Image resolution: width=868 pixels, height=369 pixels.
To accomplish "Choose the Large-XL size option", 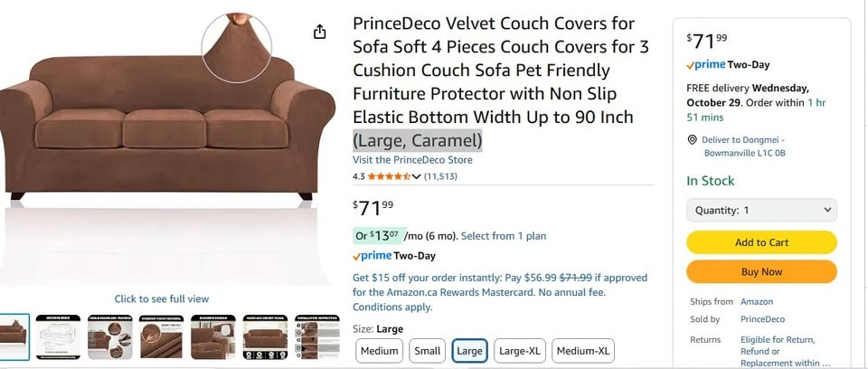I will coord(521,351).
